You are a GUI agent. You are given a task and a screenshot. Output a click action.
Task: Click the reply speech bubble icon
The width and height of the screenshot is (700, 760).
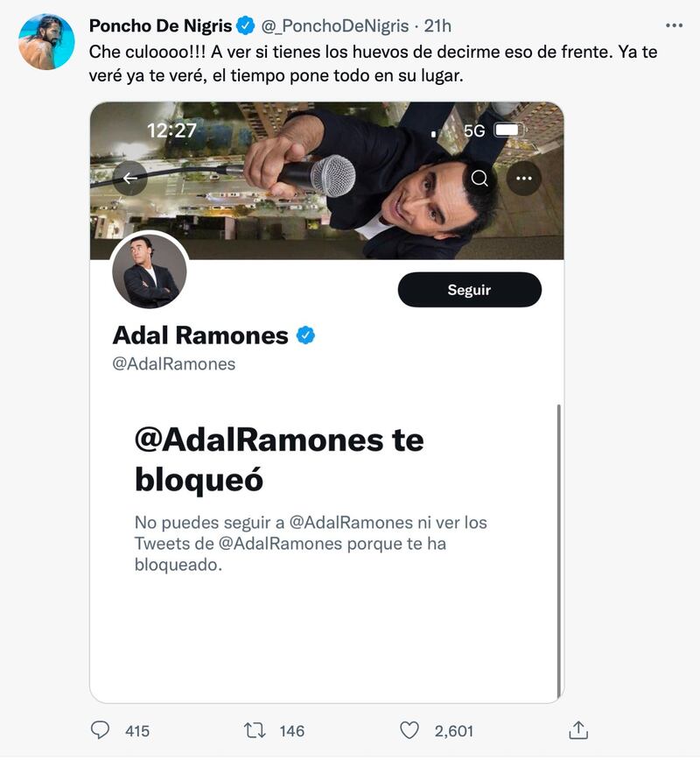(101, 729)
